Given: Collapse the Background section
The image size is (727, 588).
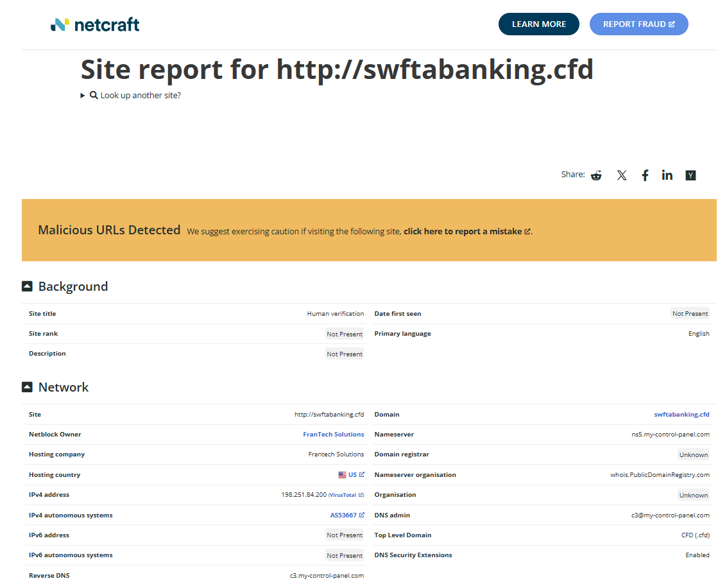Looking at the screenshot, I should tap(28, 286).
